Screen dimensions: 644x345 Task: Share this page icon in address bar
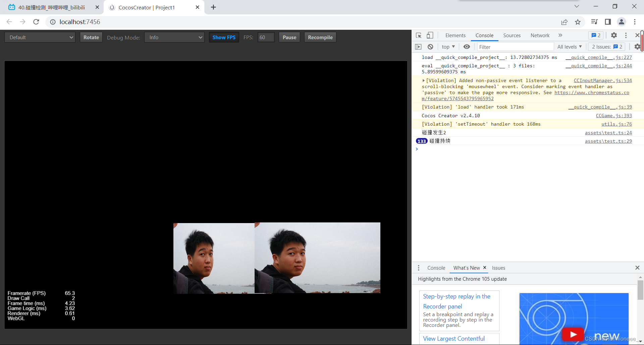[564, 22]
